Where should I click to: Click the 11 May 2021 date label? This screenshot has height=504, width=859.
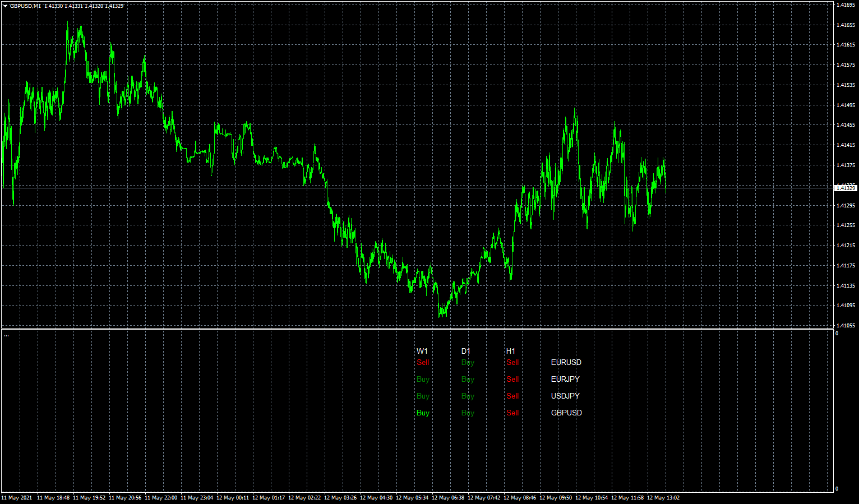[x=17, y=497]
